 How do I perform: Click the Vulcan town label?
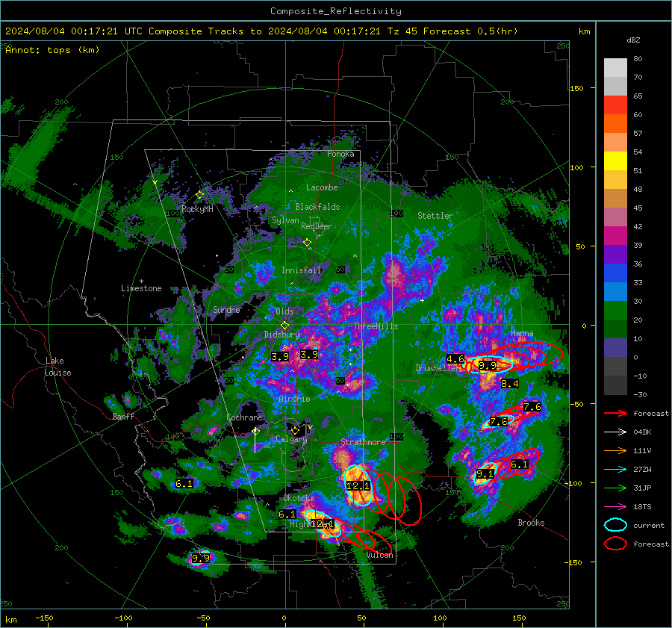click(379, 555)
